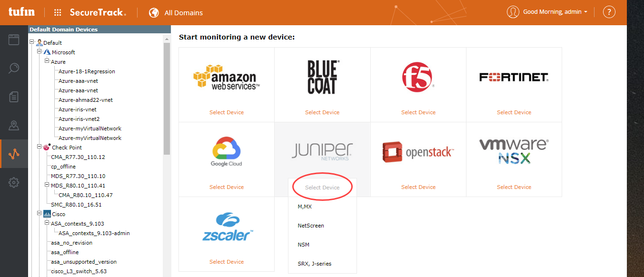Click the OpenStack logo
This screenshot has height=277, width=644.
(418, 152)
